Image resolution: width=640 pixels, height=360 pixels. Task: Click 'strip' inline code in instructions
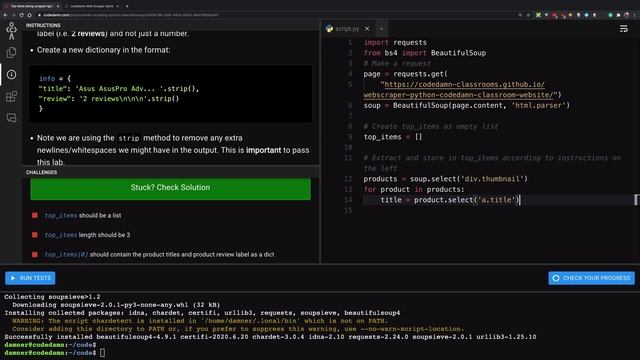click(129, 138)
